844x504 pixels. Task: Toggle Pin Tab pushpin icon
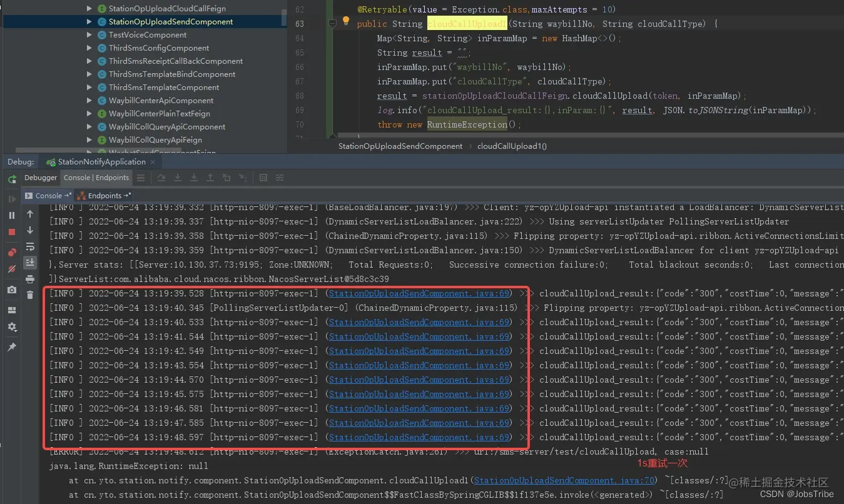pyautogui.click(x=12, y=347)
